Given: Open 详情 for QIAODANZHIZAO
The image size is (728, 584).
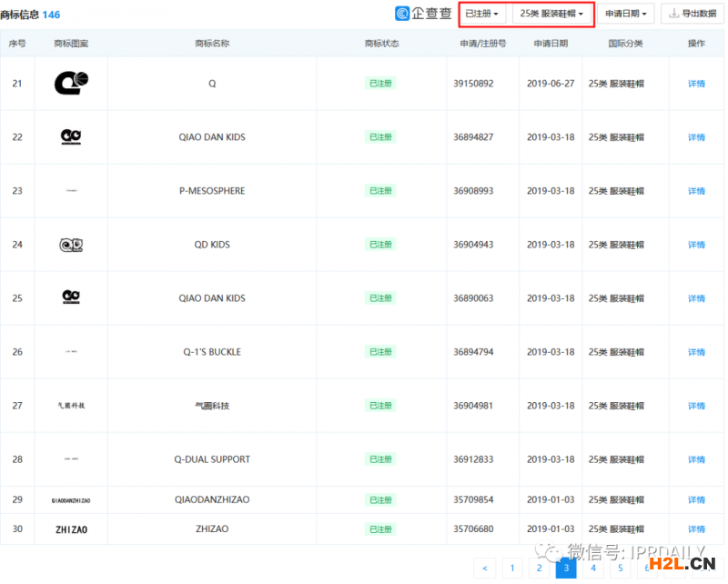Looking at the screenshot, I should click(696, 500).
